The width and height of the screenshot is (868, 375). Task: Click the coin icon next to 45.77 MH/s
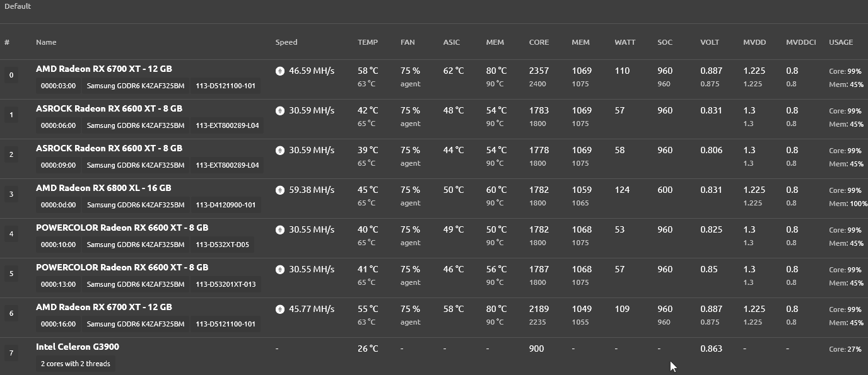coord(280,309)
